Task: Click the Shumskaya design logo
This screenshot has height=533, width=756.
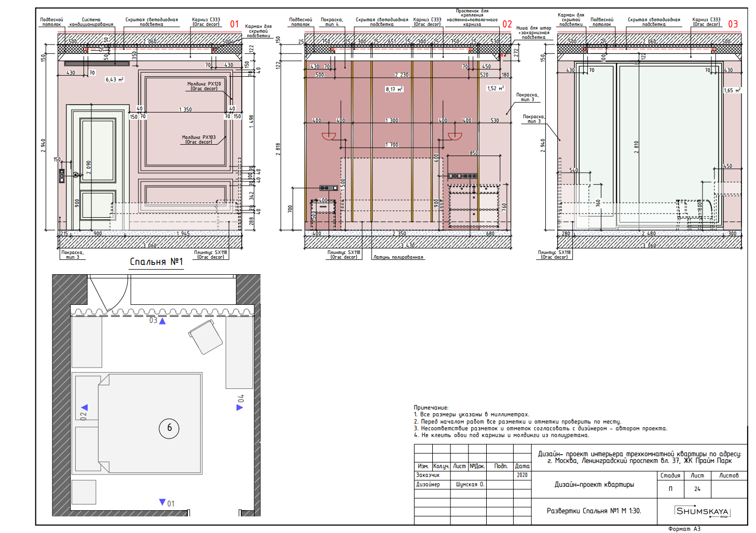Action: [x=703, y=511]
